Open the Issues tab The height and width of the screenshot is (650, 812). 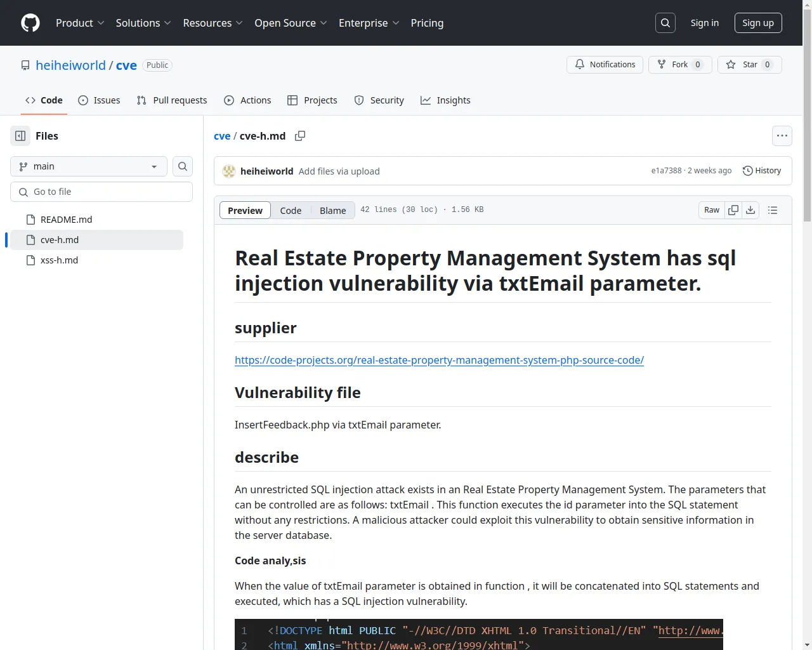pos(99,100)
